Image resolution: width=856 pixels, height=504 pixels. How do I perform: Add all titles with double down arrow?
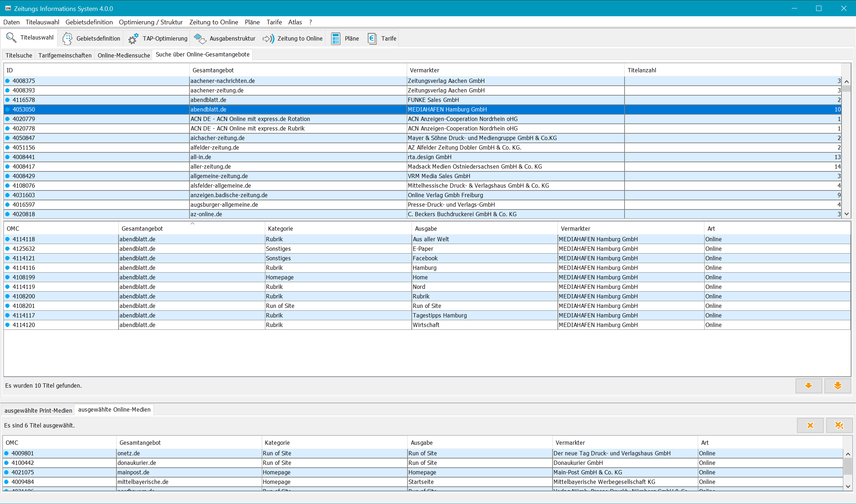pos(838,385)
